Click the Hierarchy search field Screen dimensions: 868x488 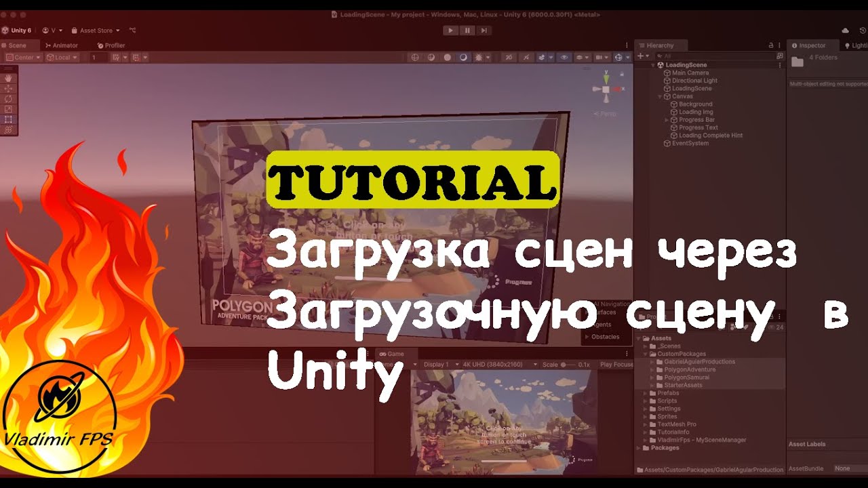tap(715, 56)
